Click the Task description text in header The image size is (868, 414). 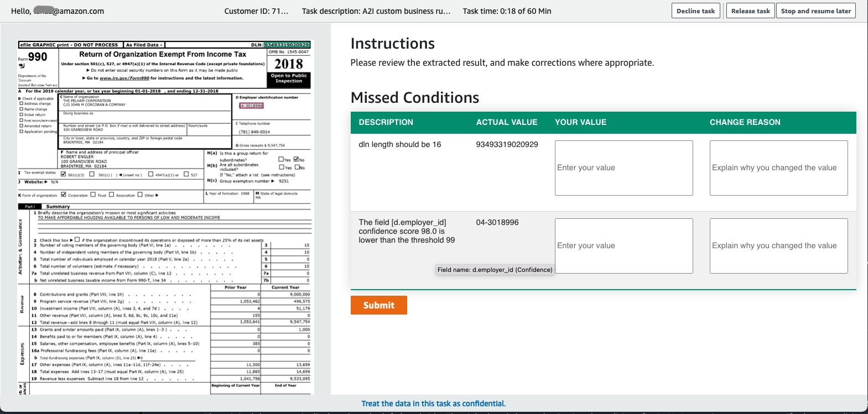[x=376, y=11]
